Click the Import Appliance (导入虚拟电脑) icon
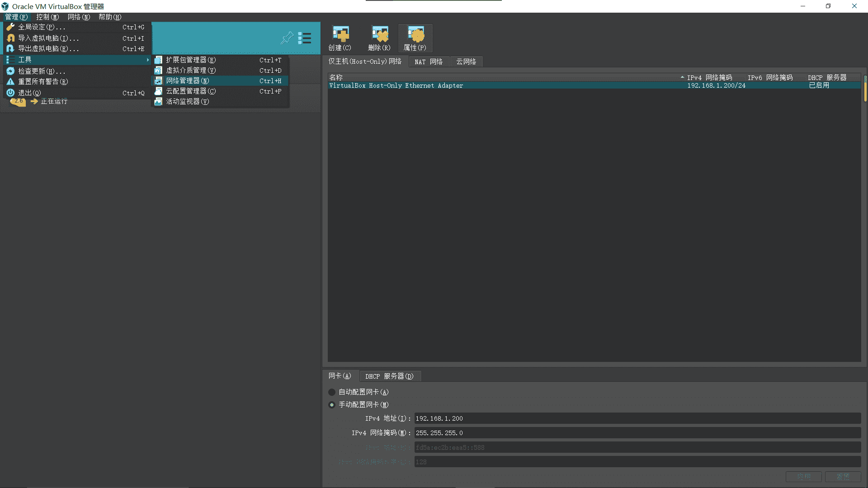This screenshot has height=488, width=868. click(x=10, y=38)
